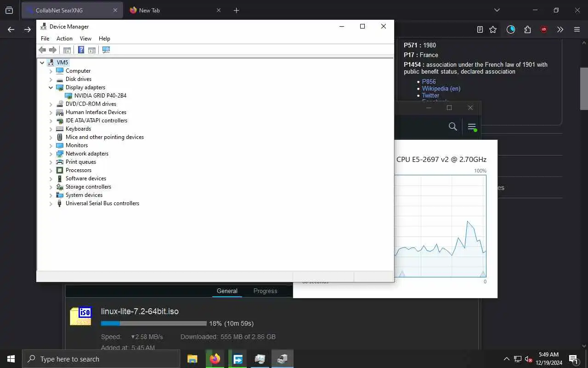Click the Keyboards category icon
Image resolution: width=588 pixels, height=368 pixels.
(x=60, y=129)
